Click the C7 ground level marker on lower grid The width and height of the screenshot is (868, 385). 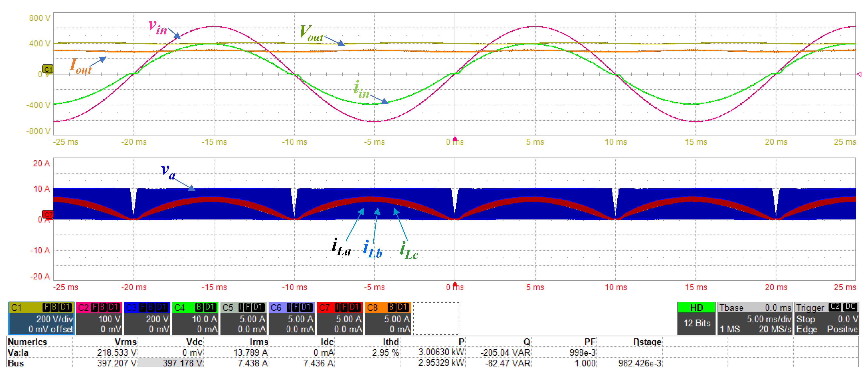pos(47,214)
